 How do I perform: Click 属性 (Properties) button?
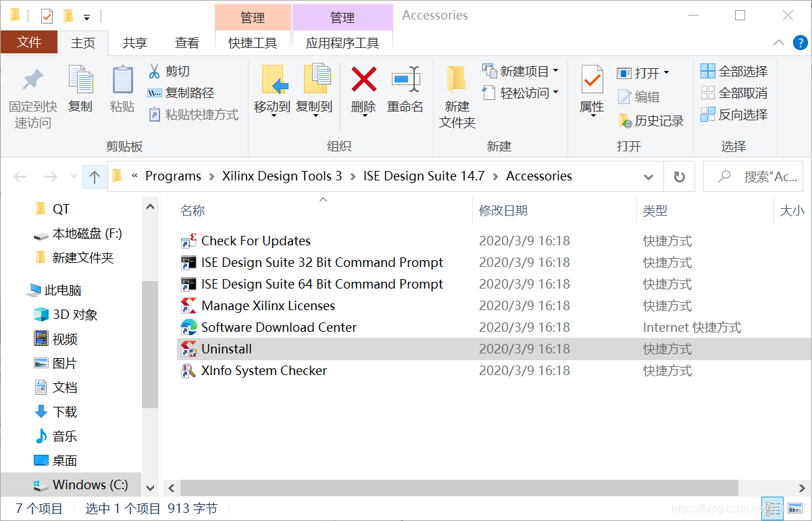point(592,92)
